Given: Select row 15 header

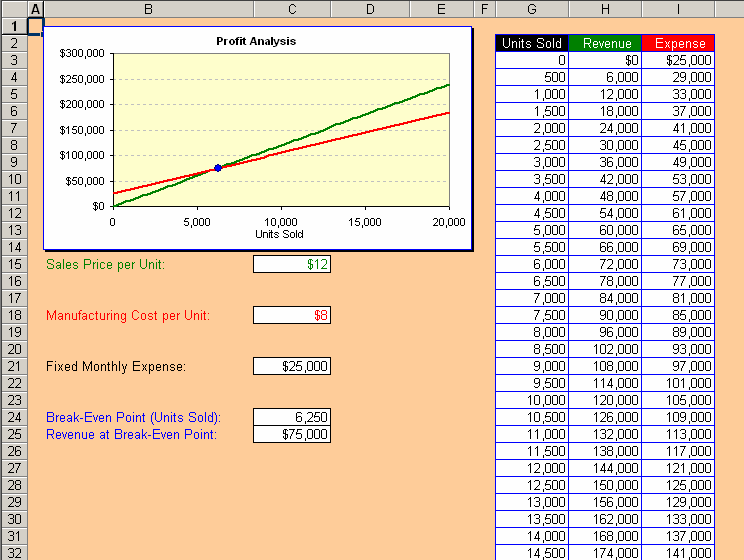Looking at the screenshot, I should click(14, 264).
